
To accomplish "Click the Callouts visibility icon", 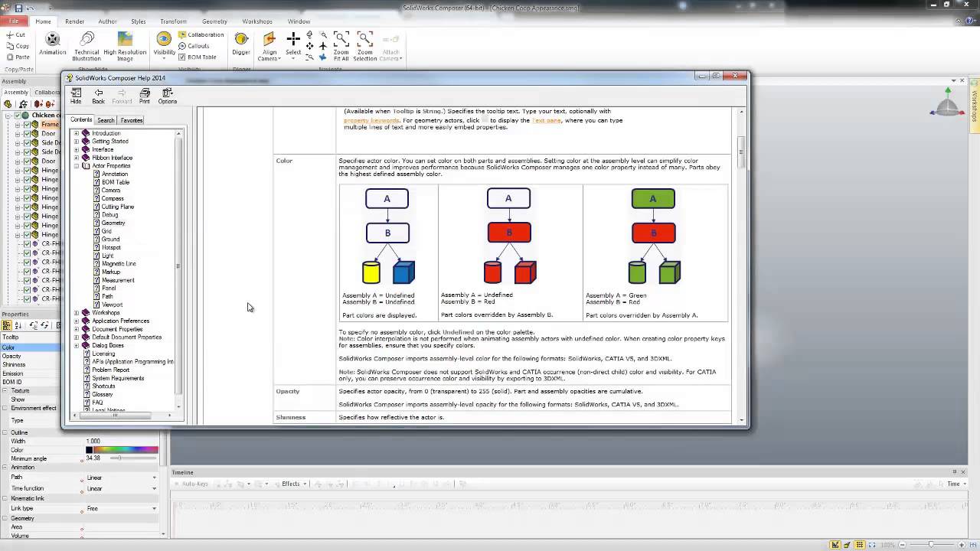I will tap(182, 46).
